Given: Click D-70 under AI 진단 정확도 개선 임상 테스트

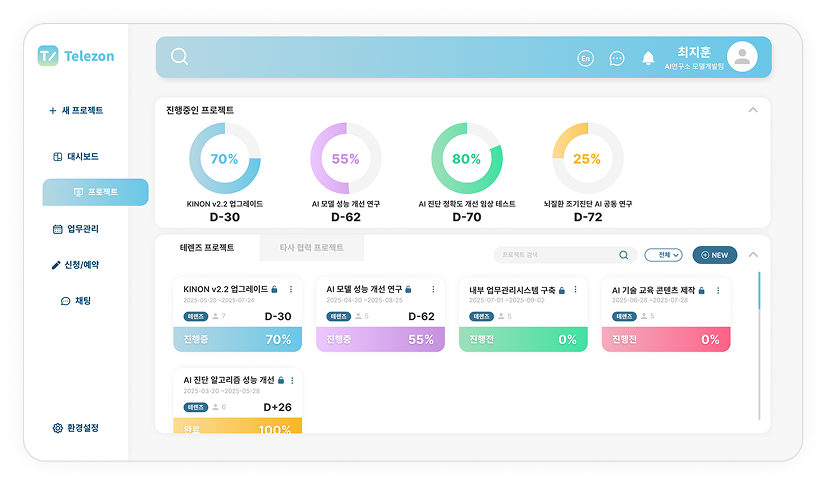Looking at the screenshot, I should tap(467, 217).
